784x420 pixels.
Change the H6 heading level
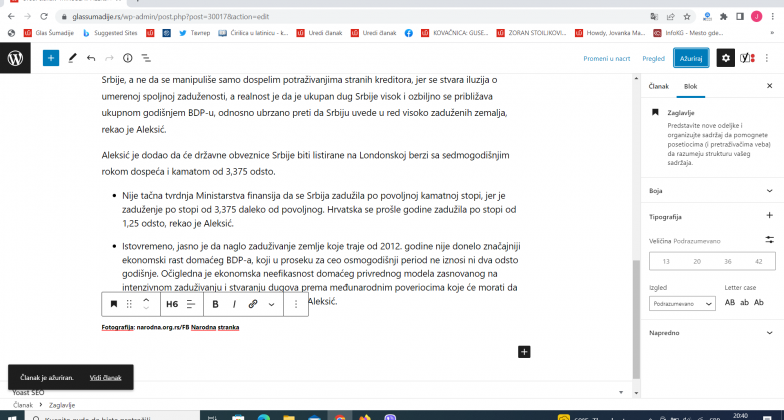[x=172, y=303]
